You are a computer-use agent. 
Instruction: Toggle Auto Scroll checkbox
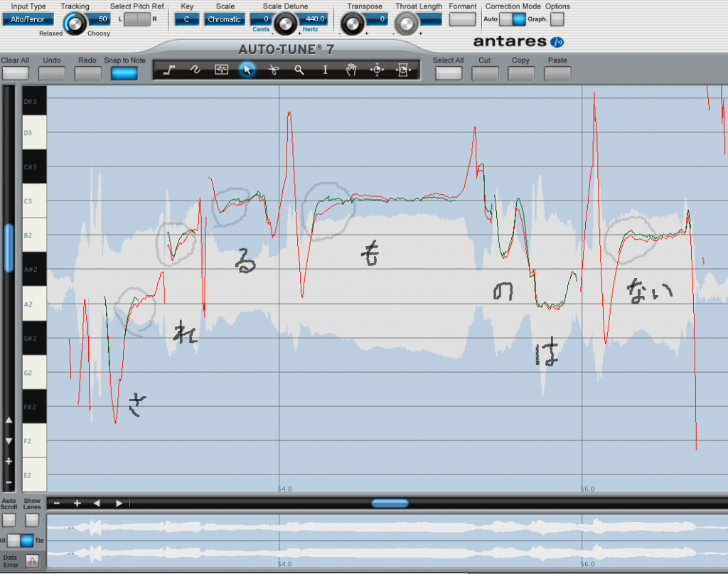[x=9, y=520]
